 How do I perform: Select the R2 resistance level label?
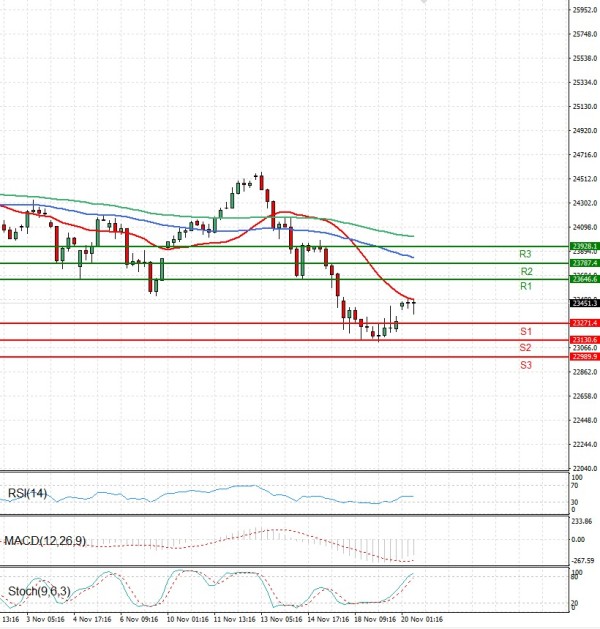click(x=525, y=271)
